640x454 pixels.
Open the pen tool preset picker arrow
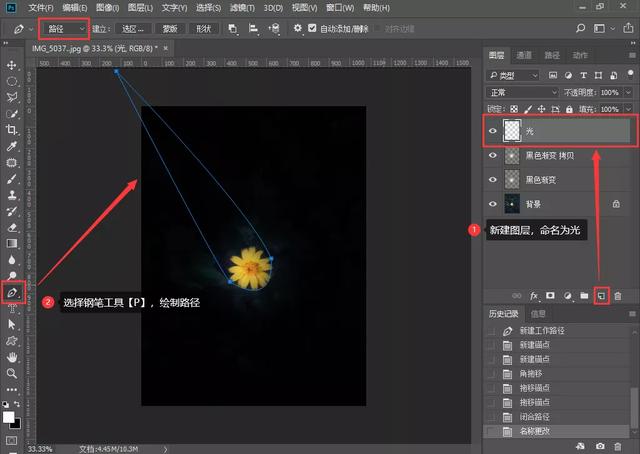(31, 29)
